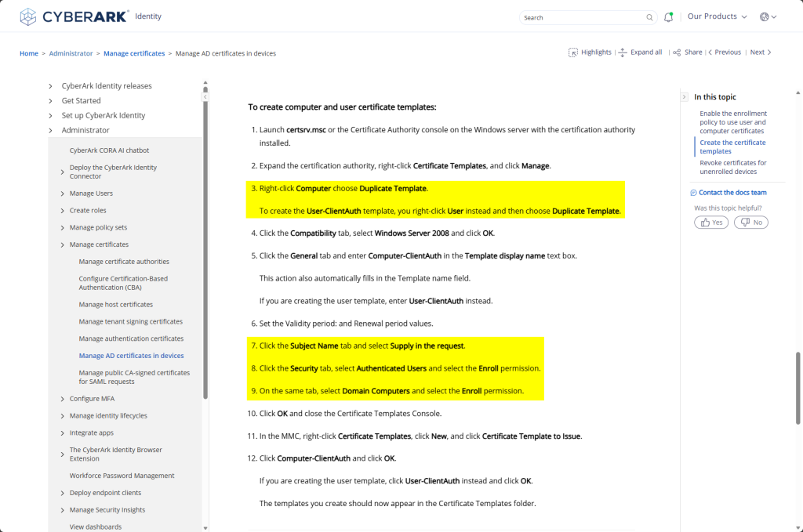
Task: Click Manage certificates breadcrumb link
Action: (x=134, y=53)
